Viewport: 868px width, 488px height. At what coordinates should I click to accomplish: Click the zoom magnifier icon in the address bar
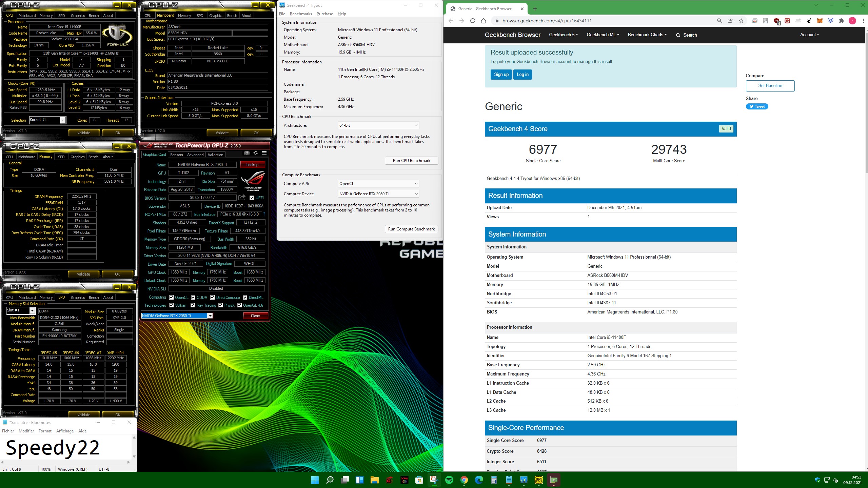tap(719, 21)
